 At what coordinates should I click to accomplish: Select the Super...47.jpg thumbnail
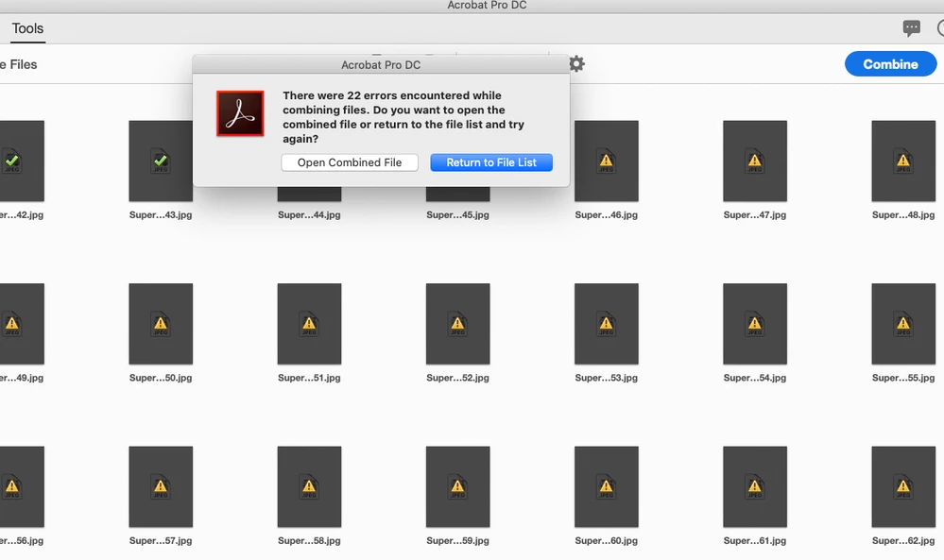pyautogui.click(x=755, y=161)
